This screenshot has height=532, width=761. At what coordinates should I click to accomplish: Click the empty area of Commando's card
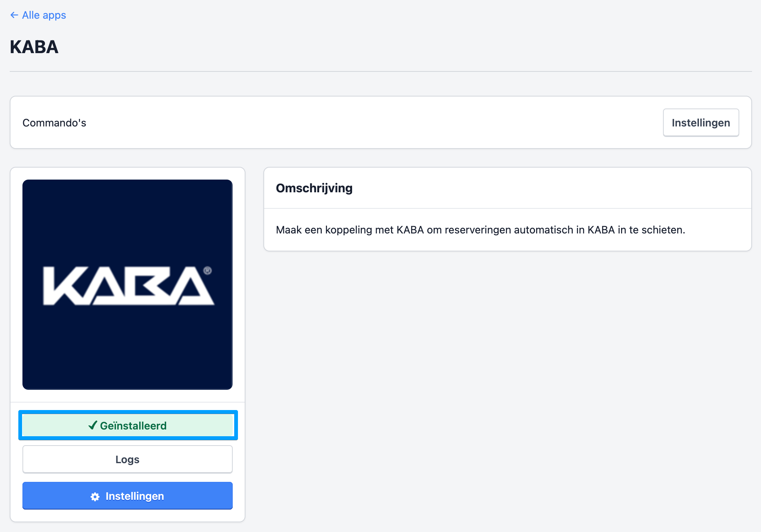[x=374, y=123]
